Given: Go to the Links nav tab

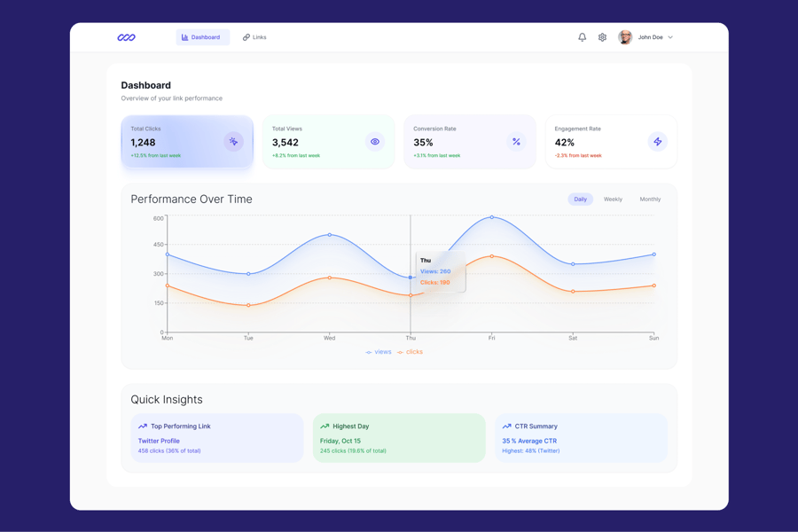Looking at the screenshot, I should [x=254, y=37].
